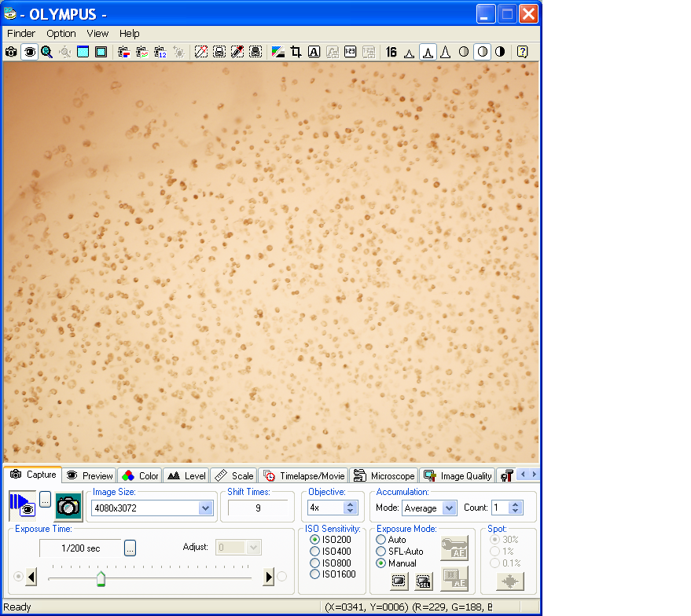This screenshot has width=691, height=616.
Task: Click the exposure time slider handle
Action: (101, 579)
